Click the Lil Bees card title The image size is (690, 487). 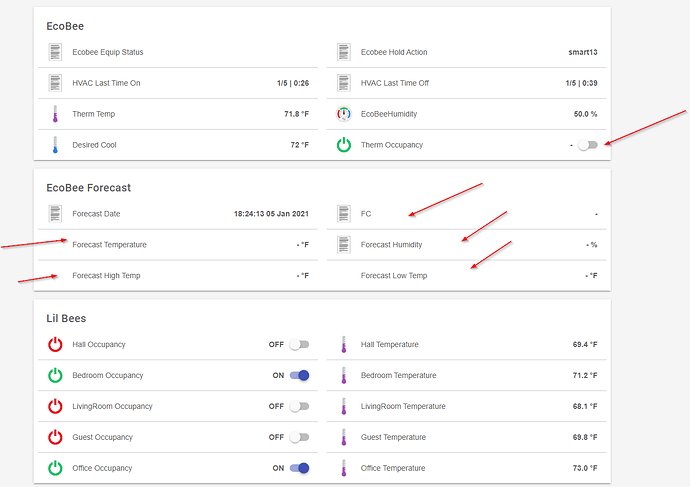point(66,318)
